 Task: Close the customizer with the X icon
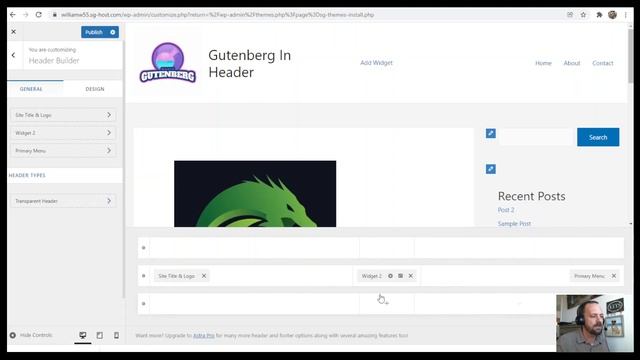(14, 31)
